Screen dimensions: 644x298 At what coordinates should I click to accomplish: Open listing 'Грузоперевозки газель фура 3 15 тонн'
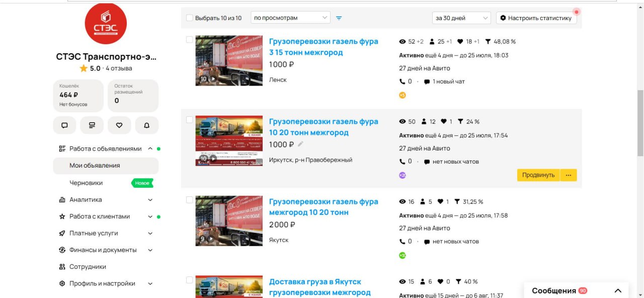tap(324, 47)
